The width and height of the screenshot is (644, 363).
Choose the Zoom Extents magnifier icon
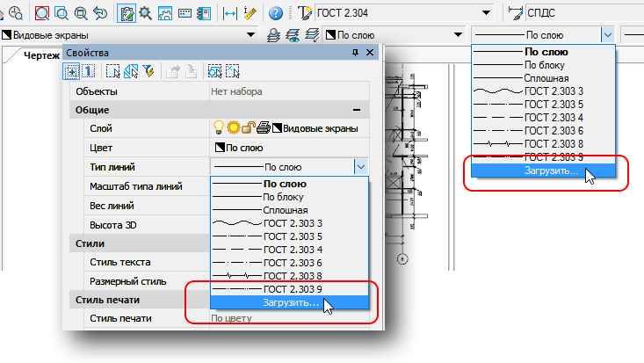[x=81, y=13]
